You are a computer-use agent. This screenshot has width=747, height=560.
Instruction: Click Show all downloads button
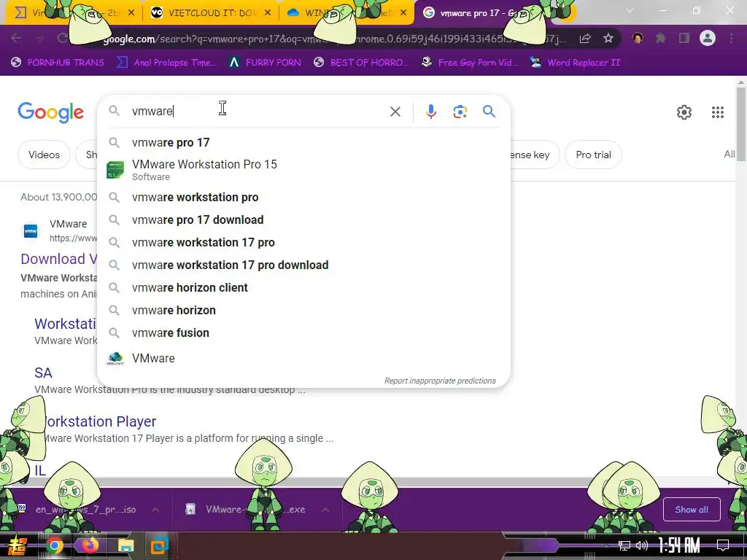tap(692, 510)
